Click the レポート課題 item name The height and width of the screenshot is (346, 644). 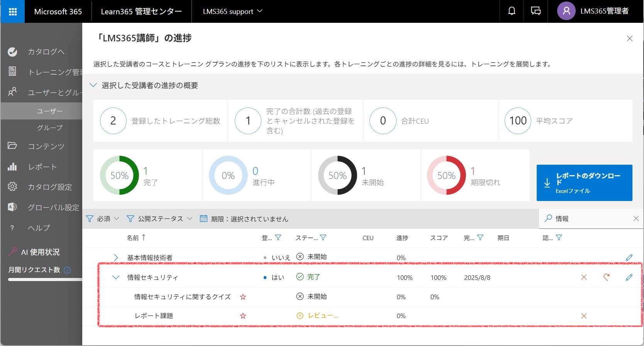(154, 316)
